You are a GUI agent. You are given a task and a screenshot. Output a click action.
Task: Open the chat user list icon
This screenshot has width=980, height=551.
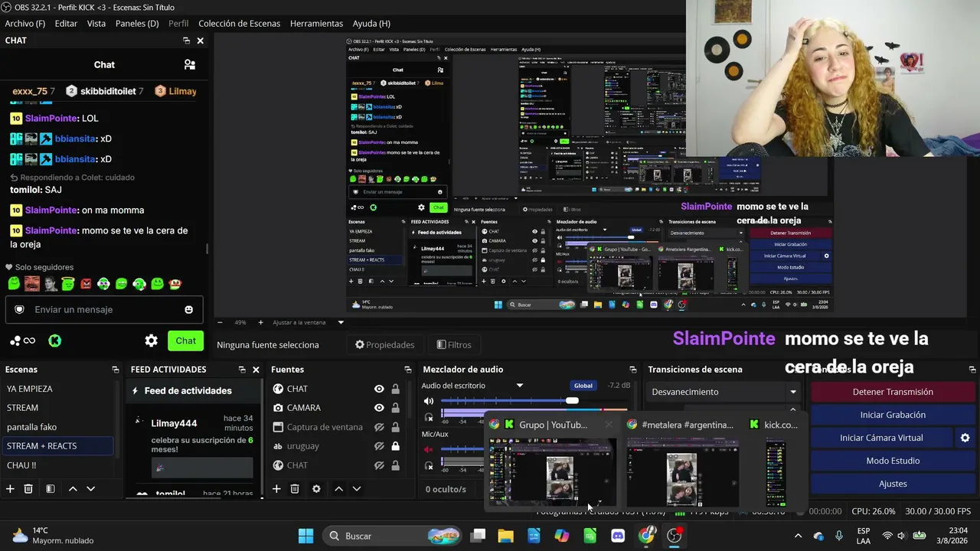coord(190,65)
